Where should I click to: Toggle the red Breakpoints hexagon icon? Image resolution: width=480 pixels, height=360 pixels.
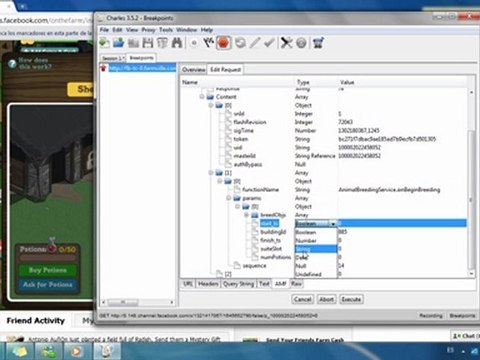(223, 43)
